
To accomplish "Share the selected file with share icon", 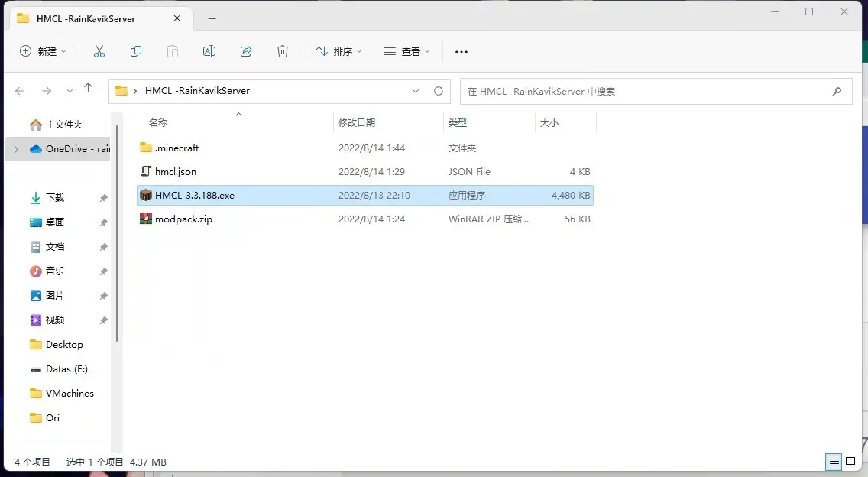I will pyautogui.click(x=245, y=51).
